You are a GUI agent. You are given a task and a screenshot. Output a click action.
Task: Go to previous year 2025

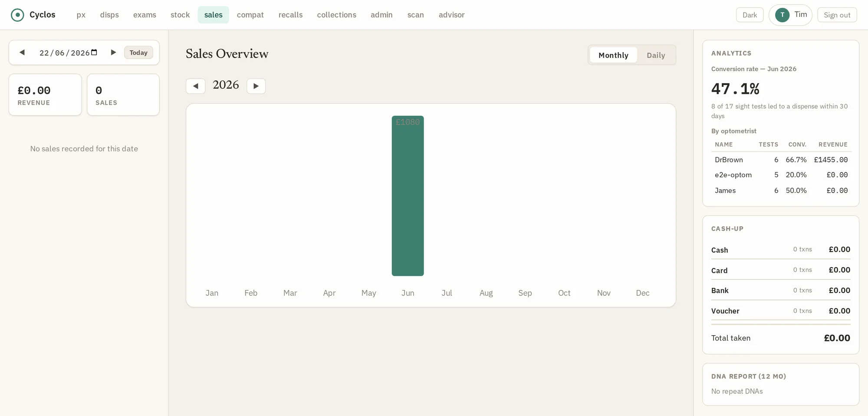point(196,86)
